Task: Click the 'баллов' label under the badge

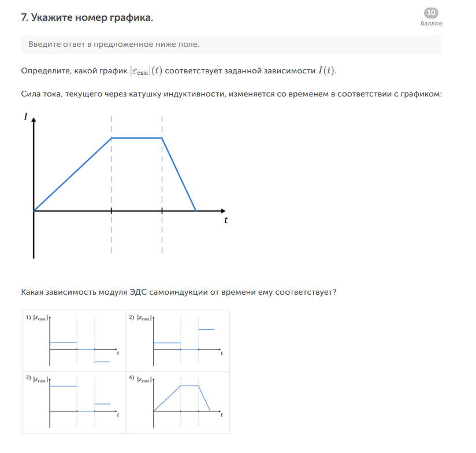Action: click(431, 24)
